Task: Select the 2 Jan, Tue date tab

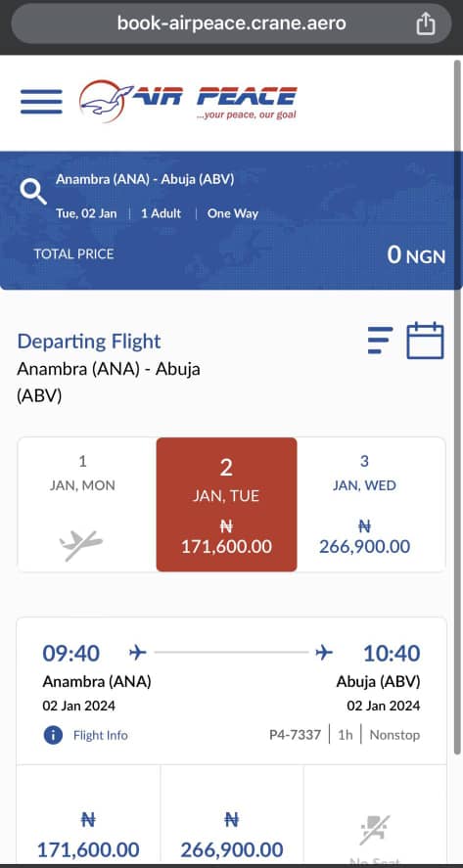Action: click(226, 504)
